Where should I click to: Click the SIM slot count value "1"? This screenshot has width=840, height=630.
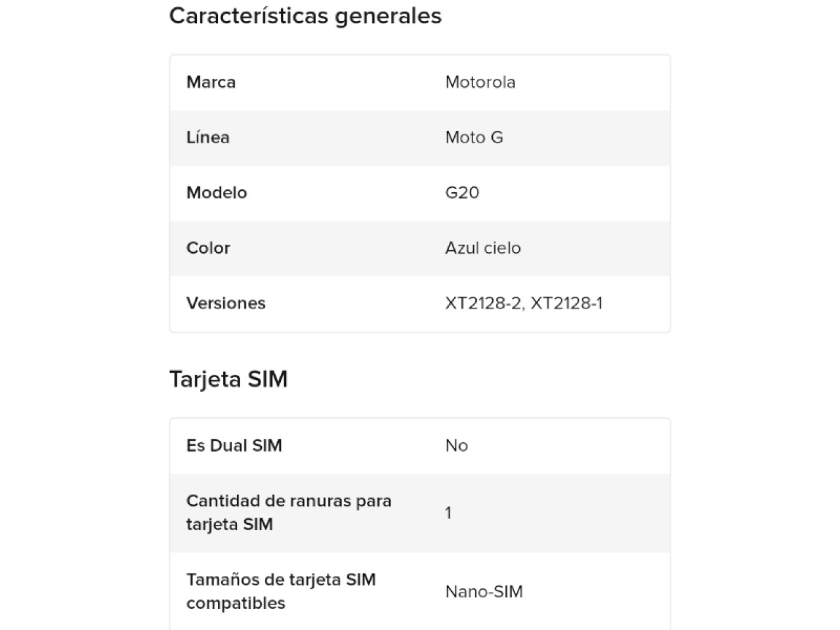point(448,513)
